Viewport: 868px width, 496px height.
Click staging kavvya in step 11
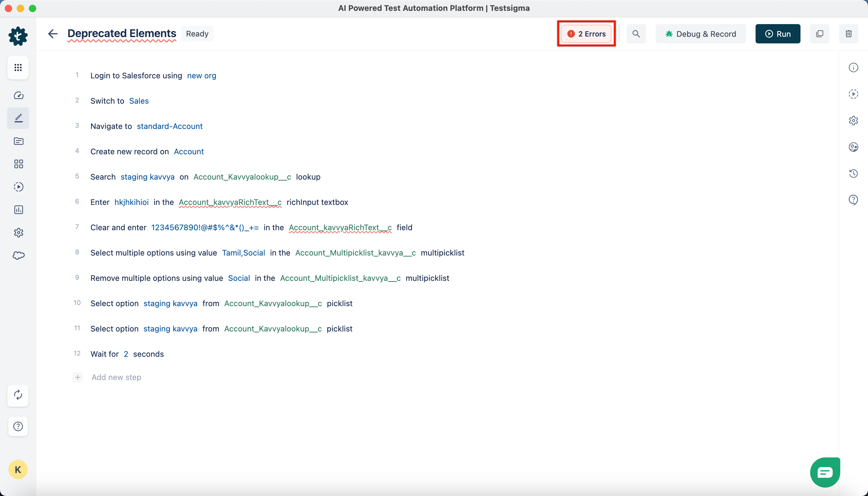pos(170,329)
